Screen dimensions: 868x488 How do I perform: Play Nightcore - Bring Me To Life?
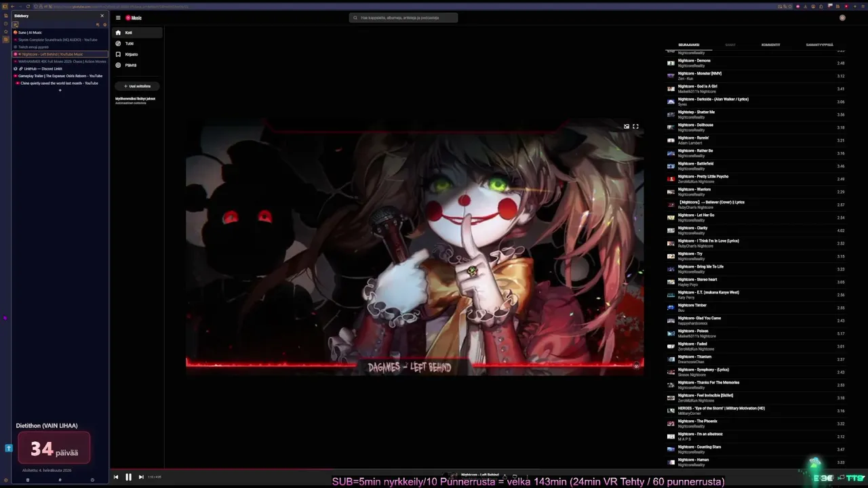756,269
